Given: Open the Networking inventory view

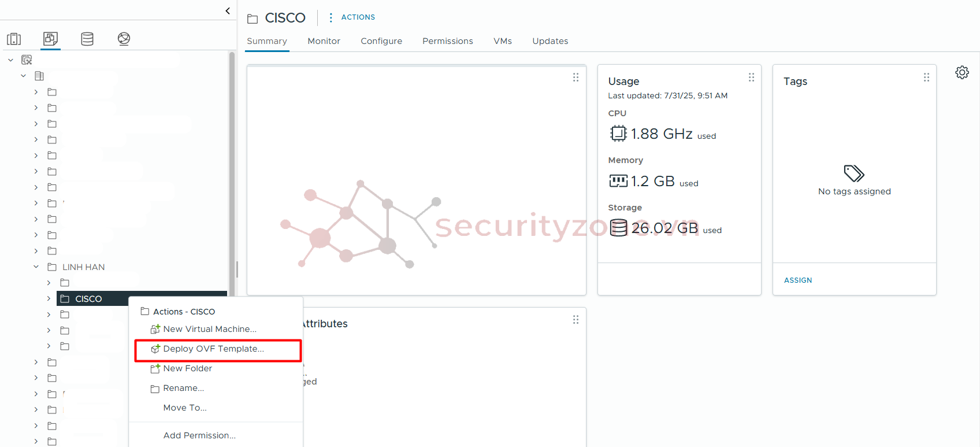Looking at the screenshot, I should click(x=124, y=39).
